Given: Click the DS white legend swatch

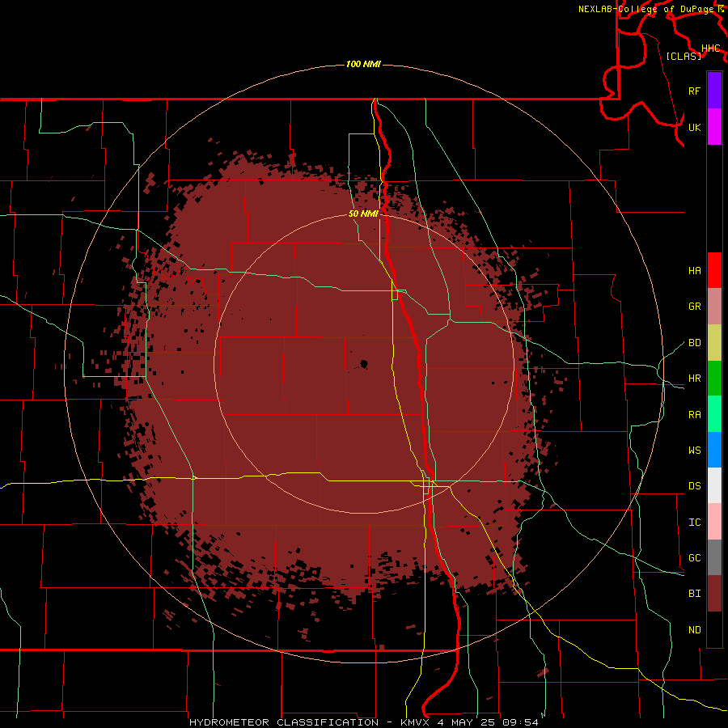Looking at the screenshot, I should (714, 485).
